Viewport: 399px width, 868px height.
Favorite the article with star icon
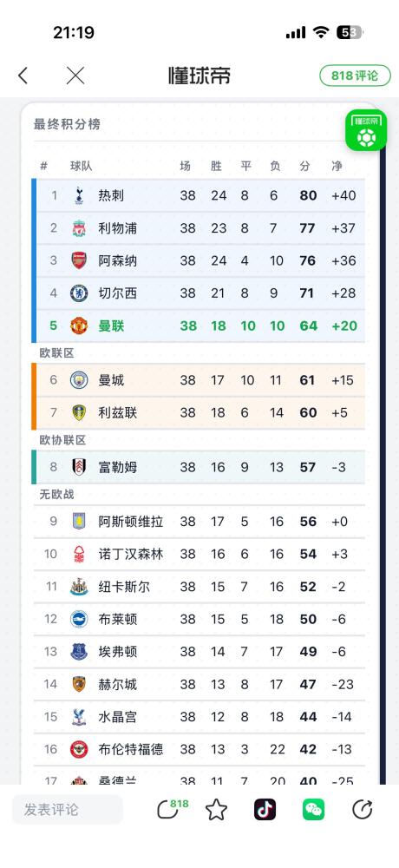[x=216, y=809]
